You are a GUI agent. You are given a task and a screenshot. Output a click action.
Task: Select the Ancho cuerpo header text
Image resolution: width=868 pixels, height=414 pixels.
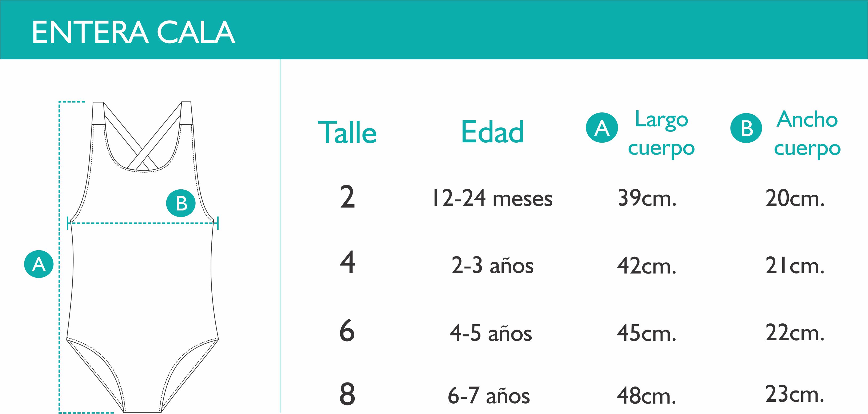click(807, 134)
